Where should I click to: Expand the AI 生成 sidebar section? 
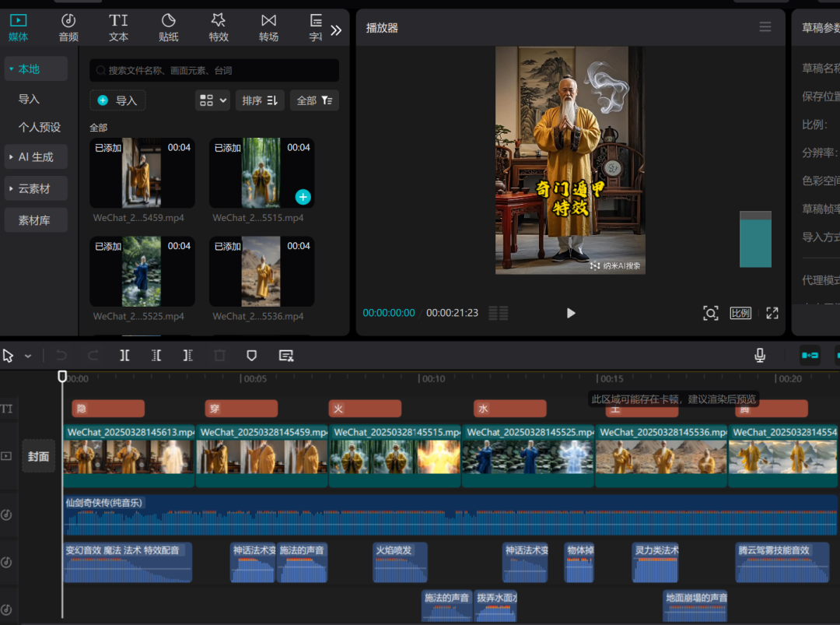click(36, 157)
